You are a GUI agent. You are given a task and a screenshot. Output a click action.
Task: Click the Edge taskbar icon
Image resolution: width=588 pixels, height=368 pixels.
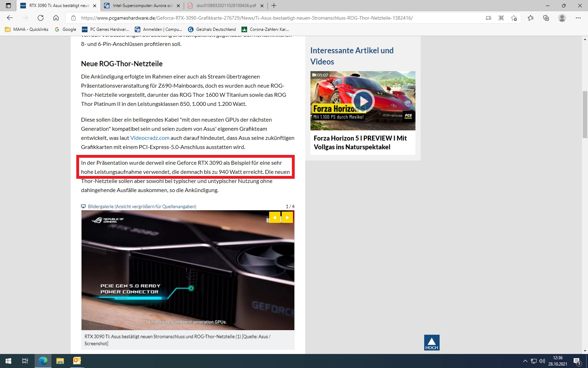(x=43, y=361)
